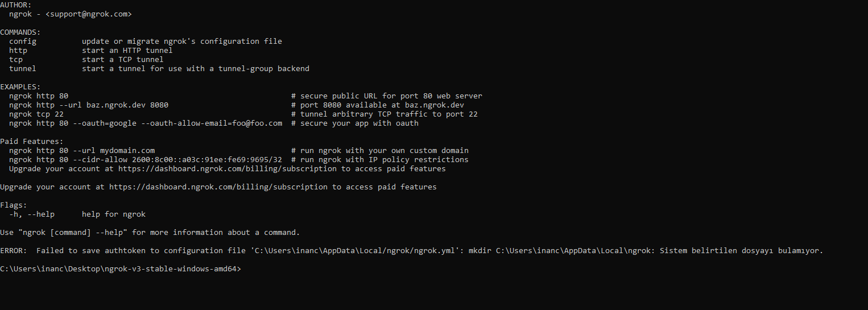Click the 'Use "ngrok [command] --help"' hint line
Screen dimensions: 868x310
(x=150, y=233)
